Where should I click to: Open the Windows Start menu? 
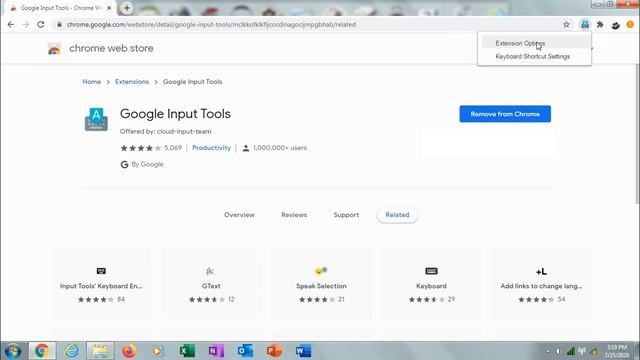pos(13,351)
